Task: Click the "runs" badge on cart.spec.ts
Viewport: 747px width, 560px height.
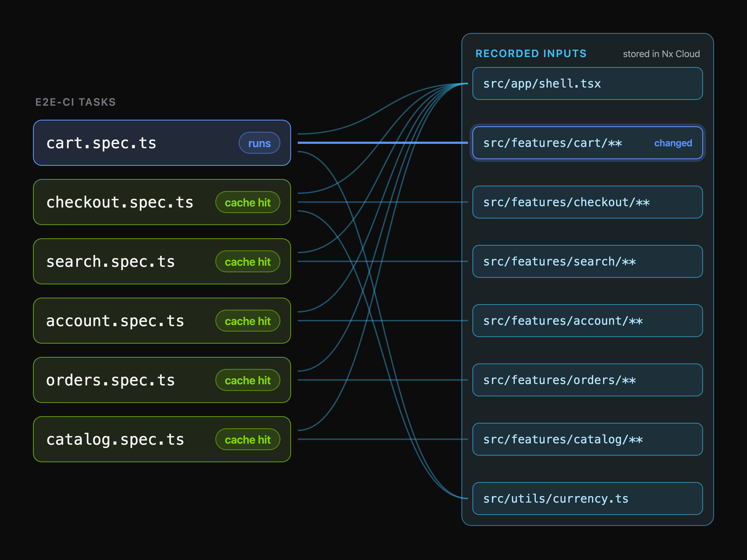Action: click(259, 143)
